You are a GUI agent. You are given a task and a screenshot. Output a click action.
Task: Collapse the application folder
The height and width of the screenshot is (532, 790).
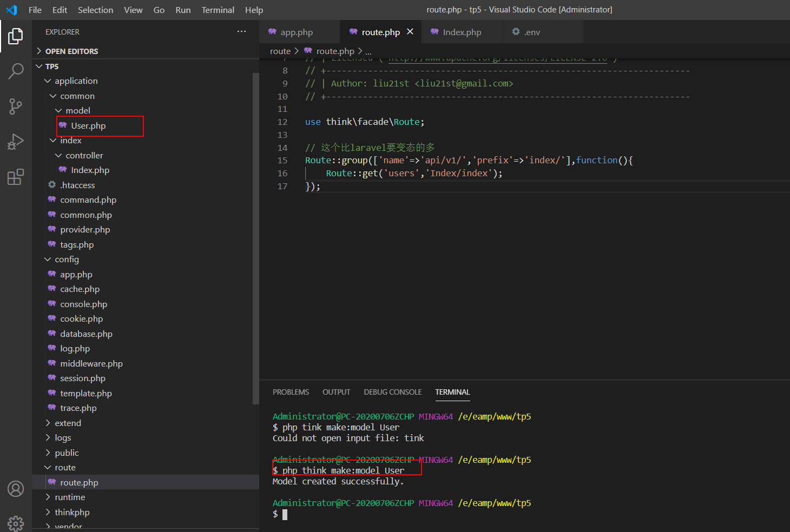(x=76, y=81)
